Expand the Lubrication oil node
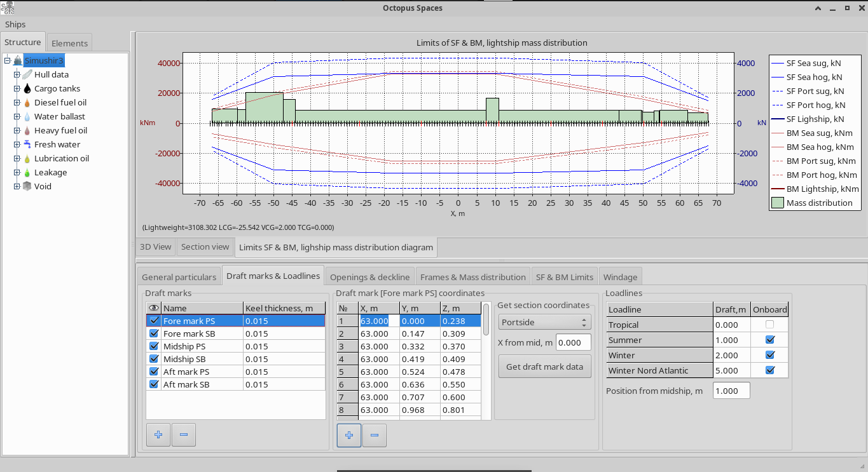This screenshot has height=472, width=868. click(x=17, y=159)
